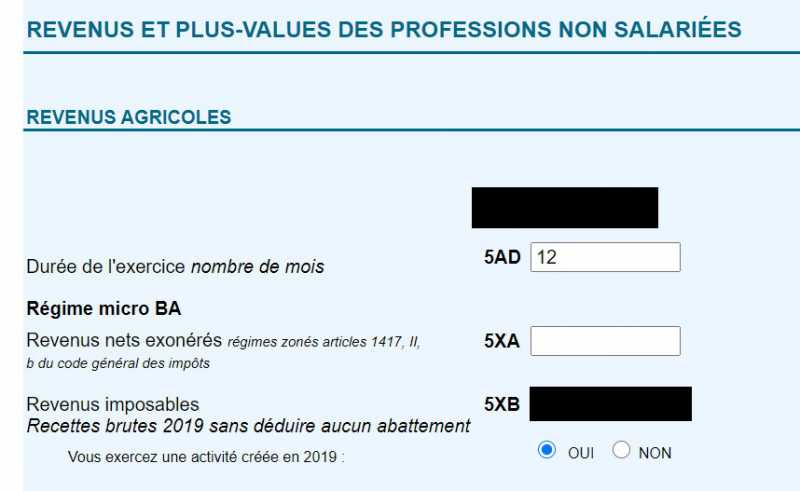Click the OUI label text

pos(580,453)
